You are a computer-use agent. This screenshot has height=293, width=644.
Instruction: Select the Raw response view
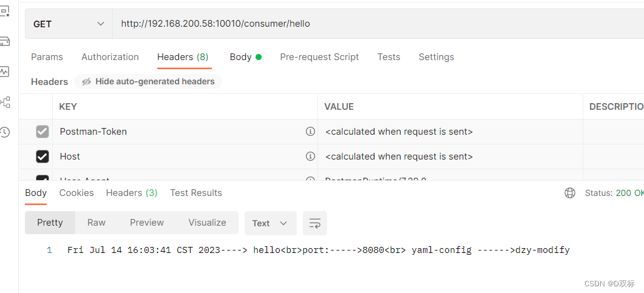[x=97, y=223]
